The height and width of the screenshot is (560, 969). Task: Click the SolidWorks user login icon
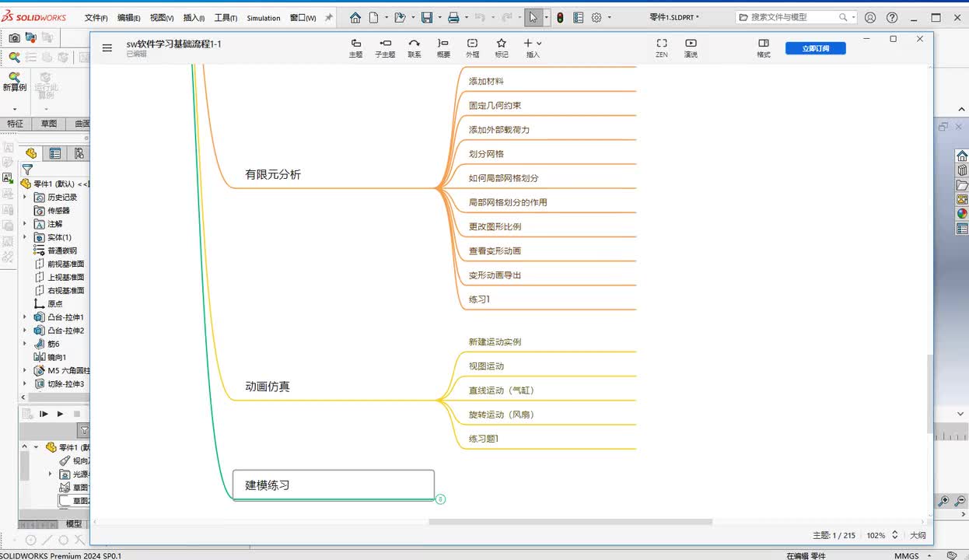tap(870, 17)
